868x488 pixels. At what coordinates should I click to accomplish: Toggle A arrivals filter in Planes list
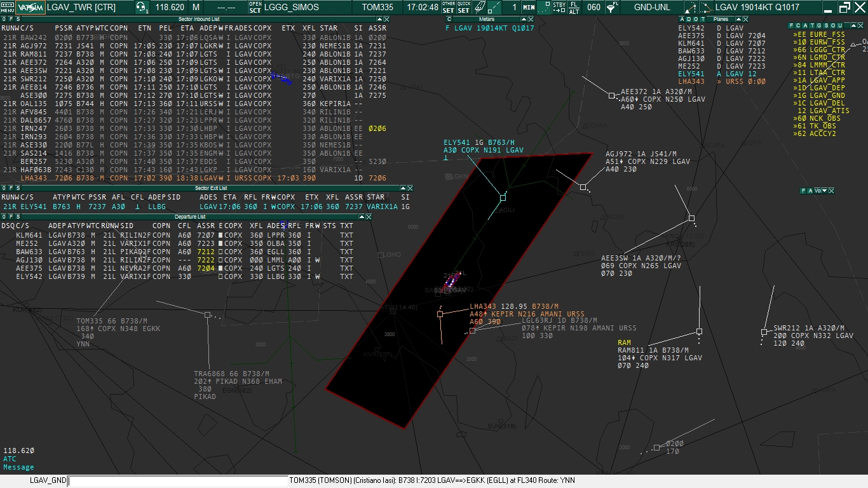[x=682, y=20]
